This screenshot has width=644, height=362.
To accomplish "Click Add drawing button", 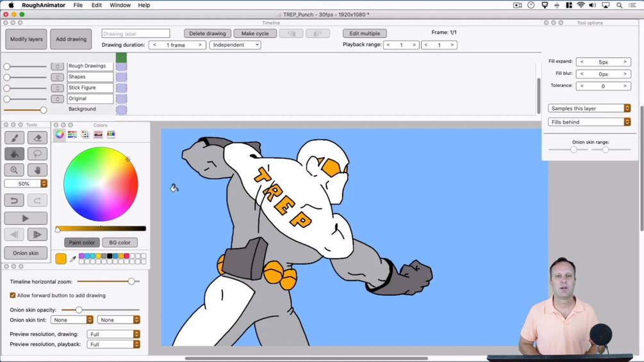I will pos(71,39).
